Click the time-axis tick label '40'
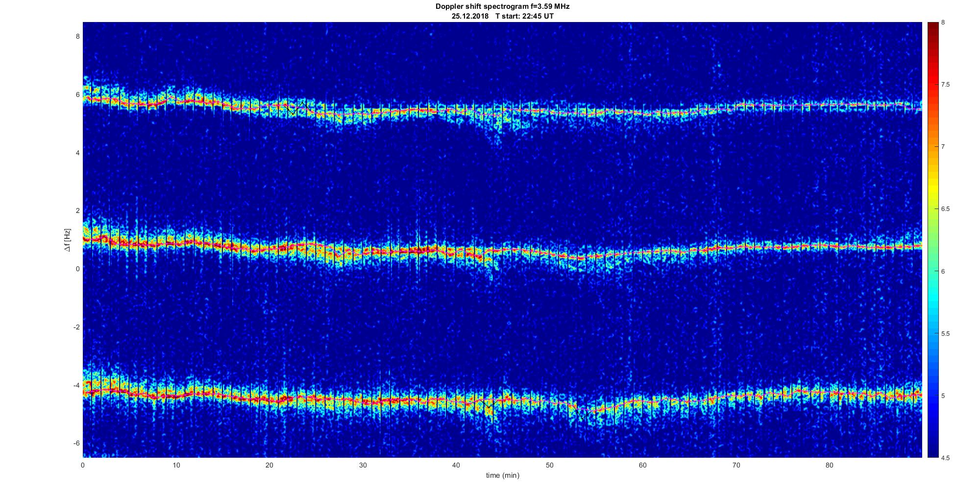This screenshot has width=980, height=491. point(456,465)
